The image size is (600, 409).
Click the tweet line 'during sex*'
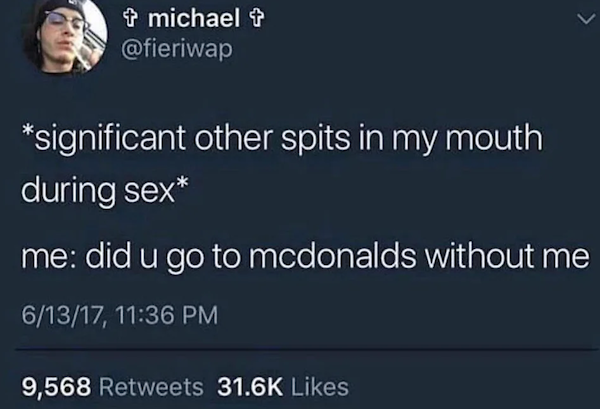(104, 191)
